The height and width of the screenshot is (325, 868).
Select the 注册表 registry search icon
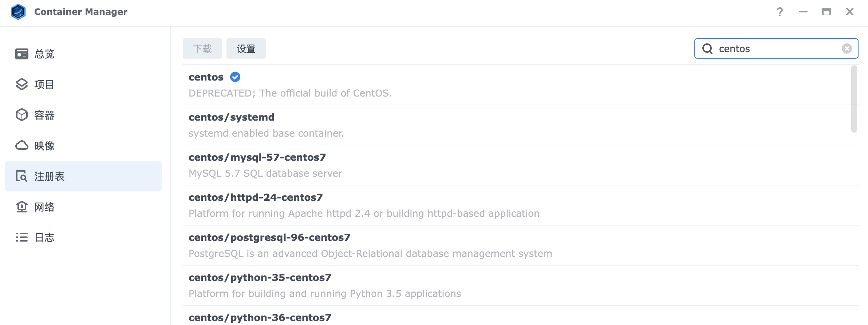tap(22, 176)
